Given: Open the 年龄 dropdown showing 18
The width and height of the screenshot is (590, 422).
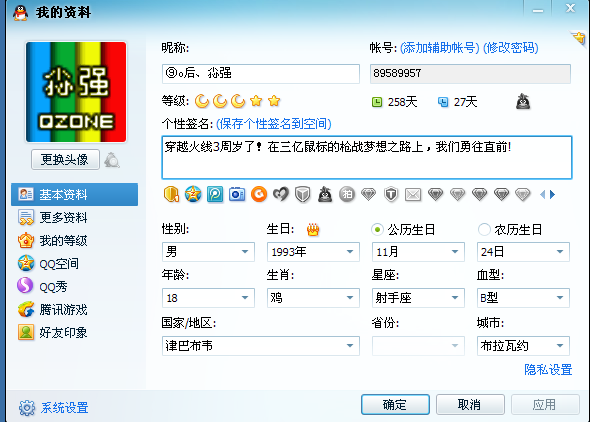Looking at the screenshot, I should [x=208, y=298].
